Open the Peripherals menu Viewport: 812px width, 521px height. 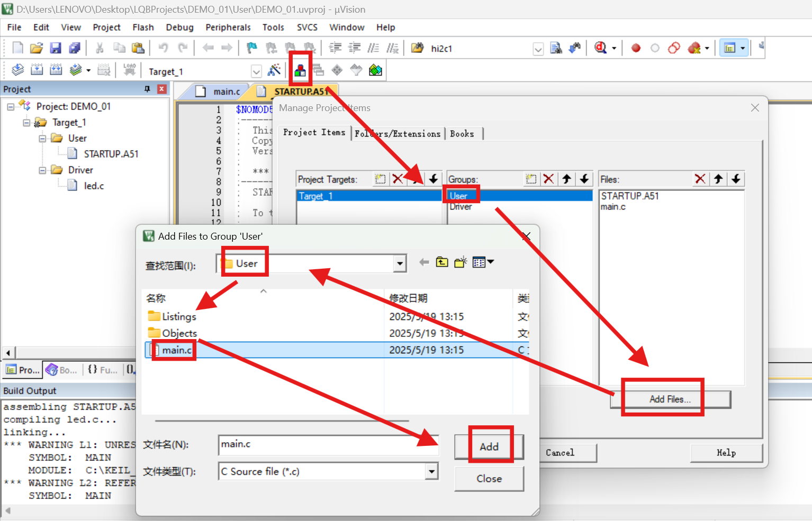pos(228,28)
